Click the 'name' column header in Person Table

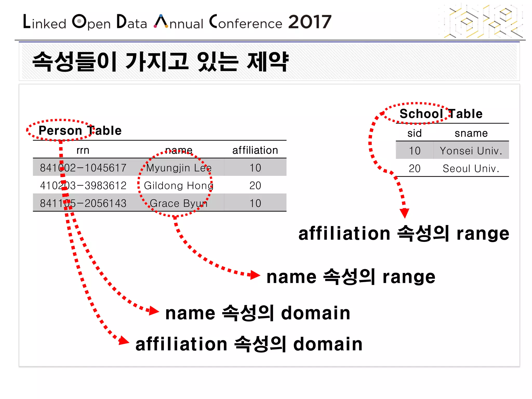(179, 150)
